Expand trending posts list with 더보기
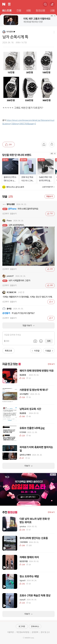This screenshot has width=57, height=644. [28, 466]
